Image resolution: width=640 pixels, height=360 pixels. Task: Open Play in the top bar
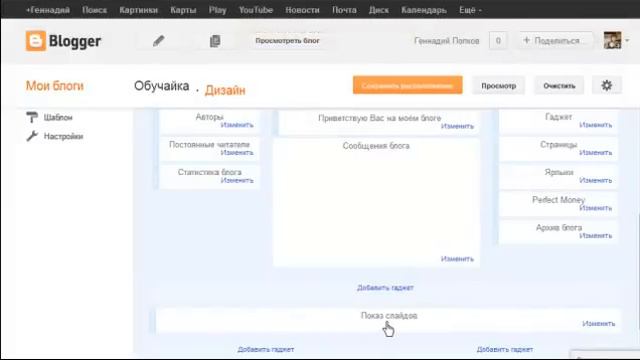click(218, 10)
